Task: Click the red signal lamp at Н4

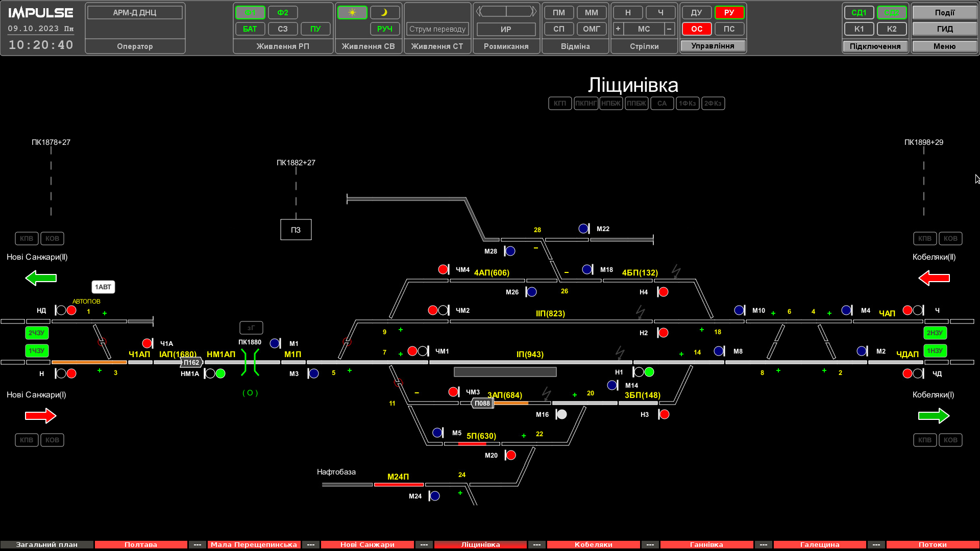Action: click(x=663, y=292)
